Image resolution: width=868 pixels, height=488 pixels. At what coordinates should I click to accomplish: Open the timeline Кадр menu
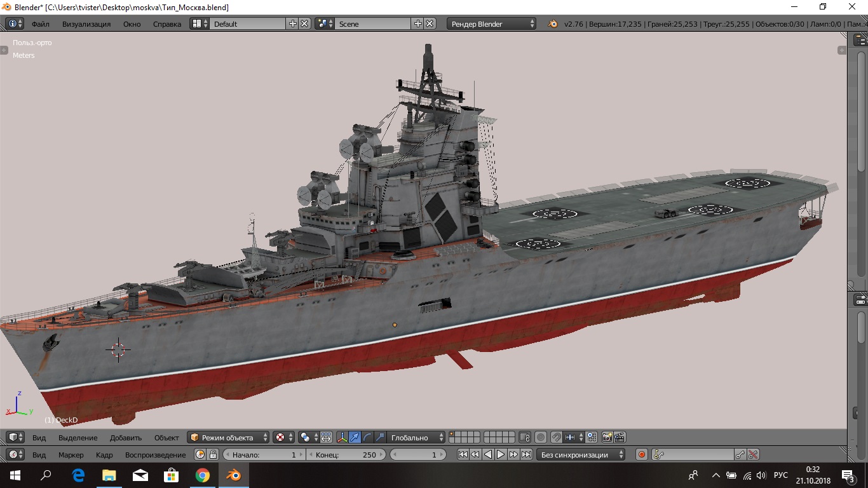point(104,455)
